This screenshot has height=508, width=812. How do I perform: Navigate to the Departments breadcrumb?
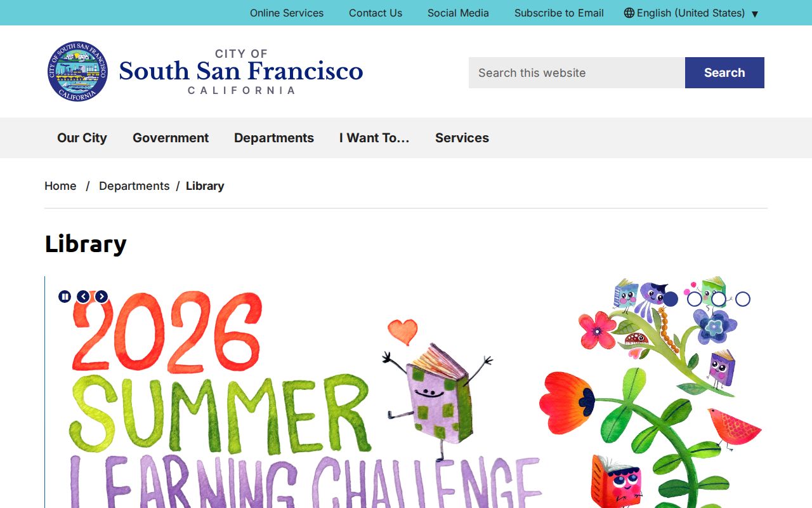[x=134, y=186]
